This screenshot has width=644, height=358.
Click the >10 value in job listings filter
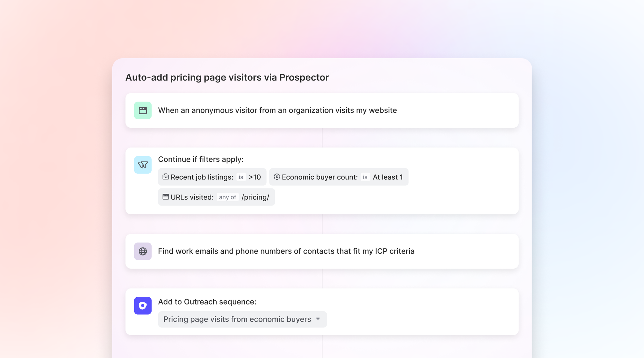click(255, 177)
